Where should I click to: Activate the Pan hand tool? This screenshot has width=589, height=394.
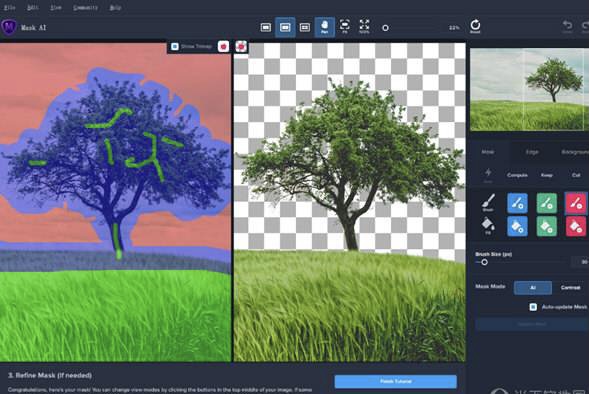click(325, 27)
